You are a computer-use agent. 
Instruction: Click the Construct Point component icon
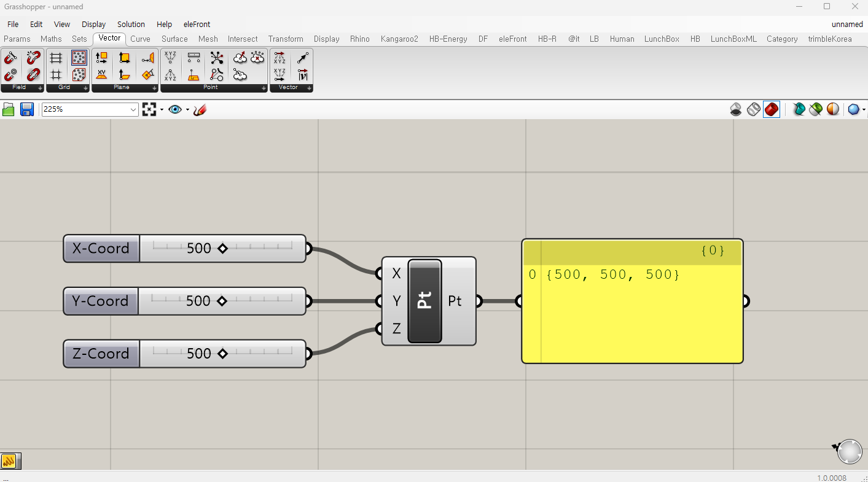tap(170, 58)
